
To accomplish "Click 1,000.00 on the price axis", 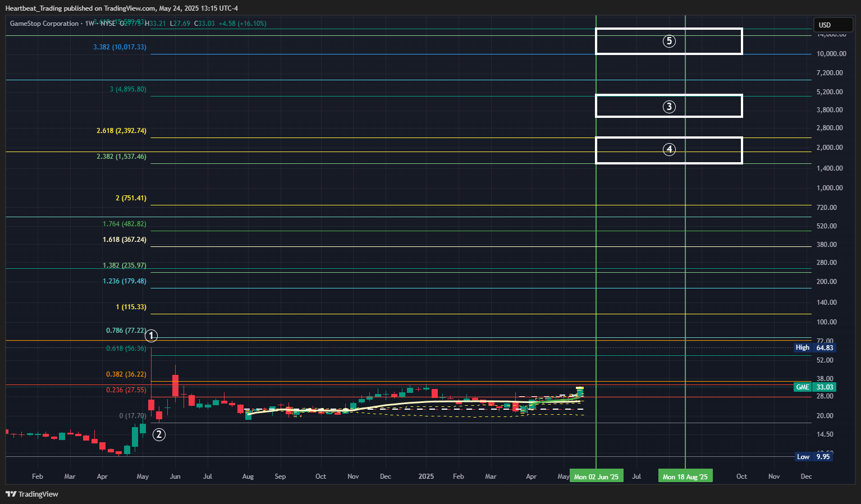I will tap(830, 188).
